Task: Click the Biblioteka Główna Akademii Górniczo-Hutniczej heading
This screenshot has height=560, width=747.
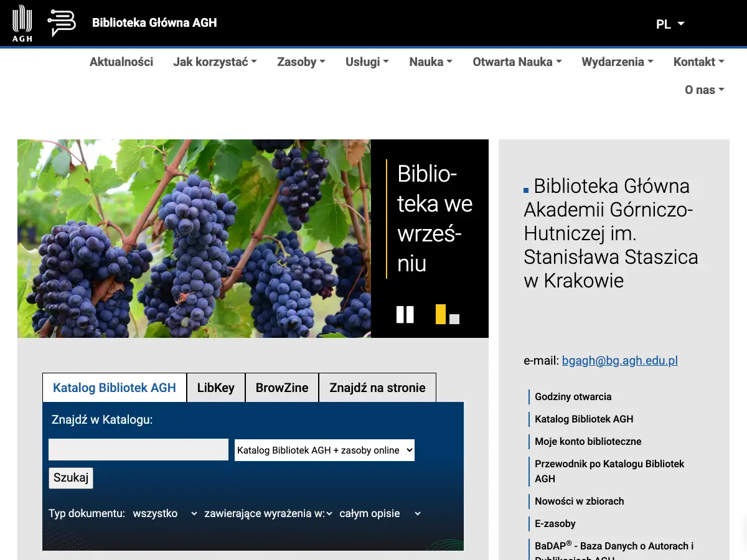Action: (x=611, y=233)
